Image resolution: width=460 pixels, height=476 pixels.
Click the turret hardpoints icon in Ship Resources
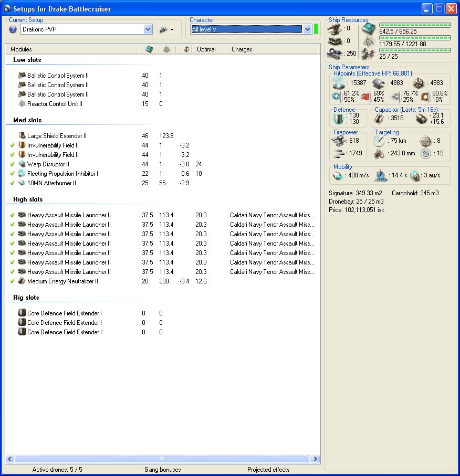click(x=335, y=29)
